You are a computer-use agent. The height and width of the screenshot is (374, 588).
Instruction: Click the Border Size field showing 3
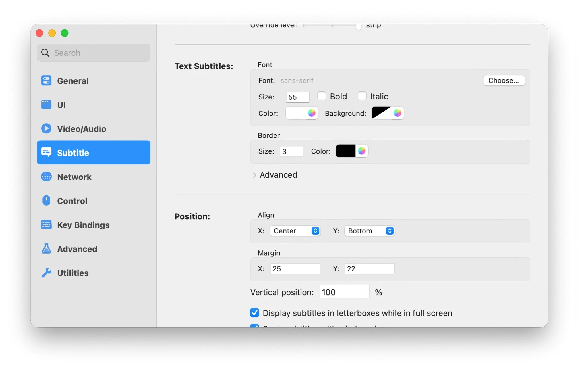coord(291,151)
